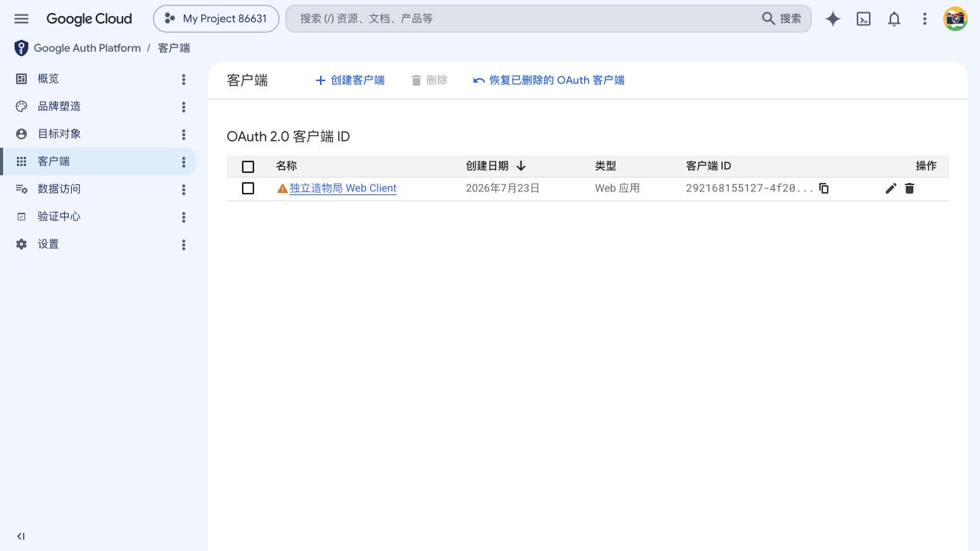Image resolution: width=980 pixels, height=551 pixels.
Task: Open the more options dots for 设置
Action: point(184,245)
